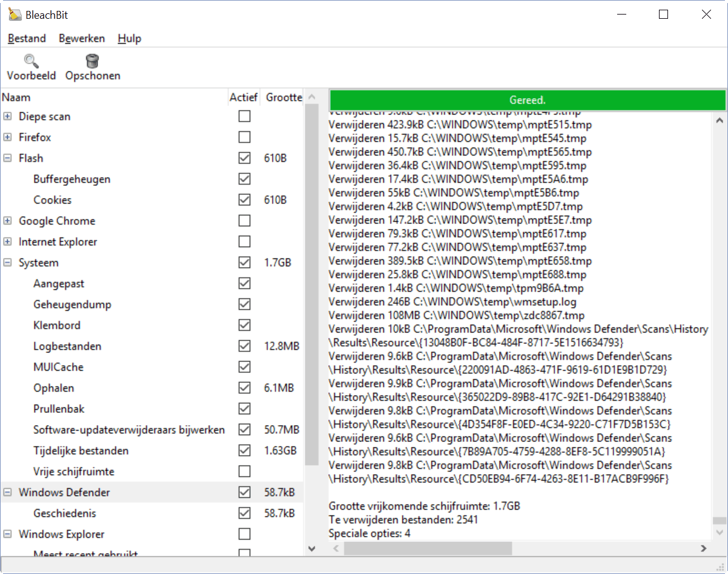Image resolution: width=728 pixels, height=574 pixels.
Task: Enable the Firefox checkbox
Action: click(244, 137)
